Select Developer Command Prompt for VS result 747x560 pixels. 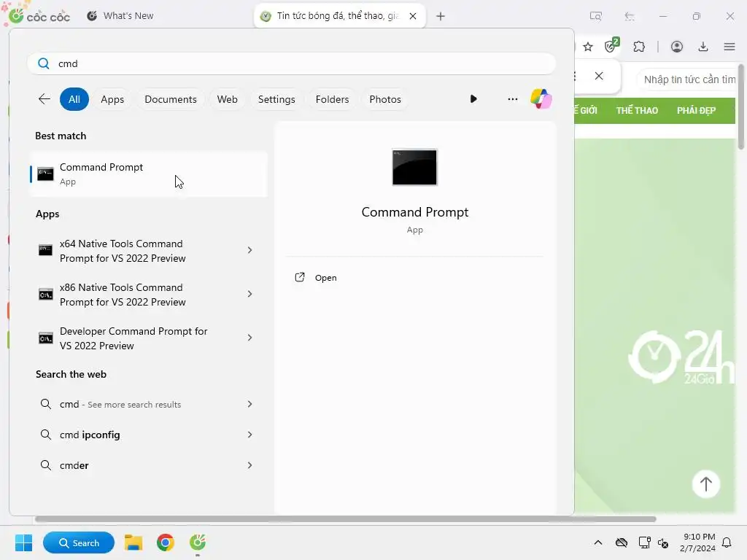[149, 338]
